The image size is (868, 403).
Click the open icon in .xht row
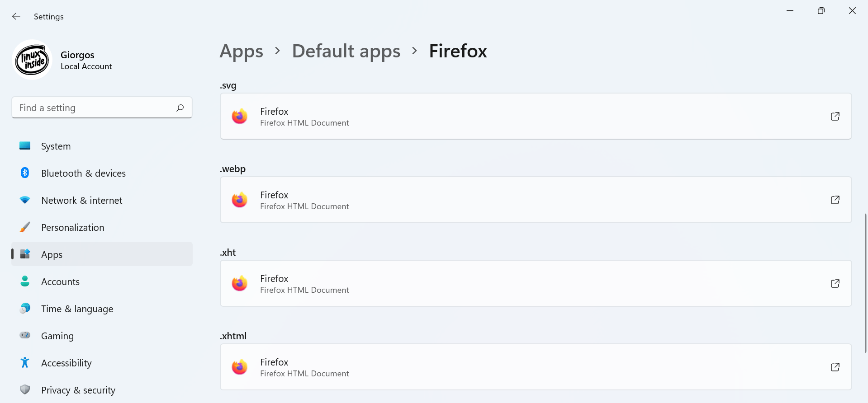[x=835, y=283]
